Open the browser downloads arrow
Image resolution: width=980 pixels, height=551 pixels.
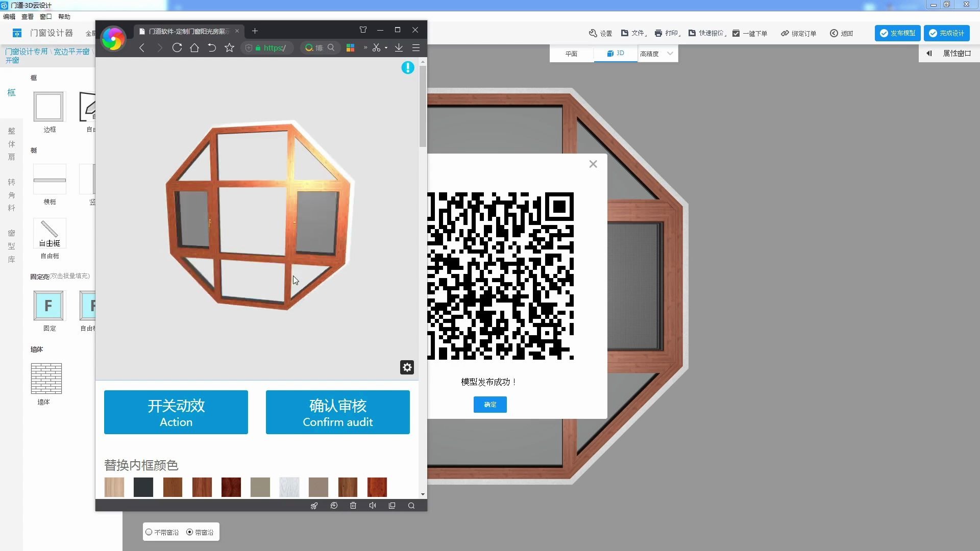point(399,47)
